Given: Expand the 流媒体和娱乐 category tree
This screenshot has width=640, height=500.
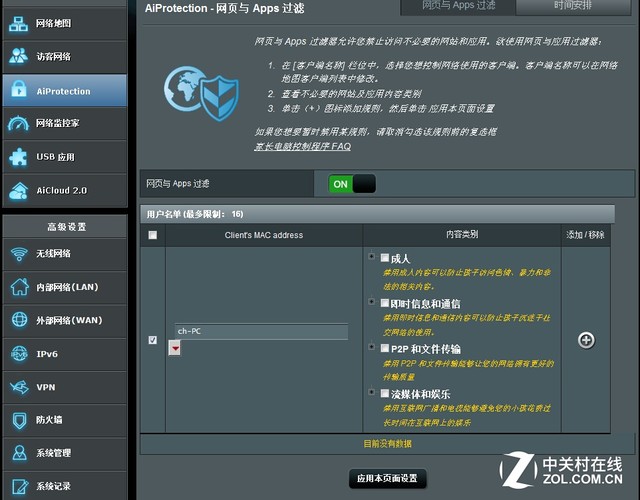Looking at the screenshot, I should [371, 392].
